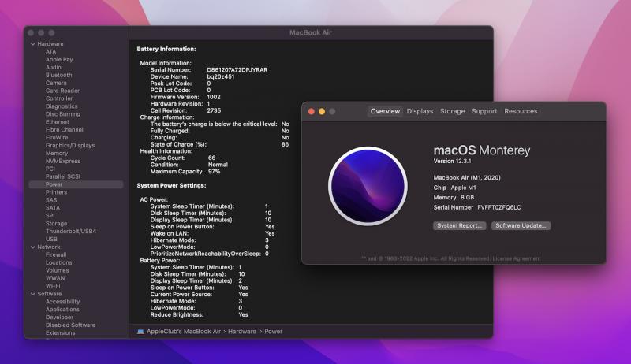
Task: Select Volumes under Network
Action: click(57, 270)
